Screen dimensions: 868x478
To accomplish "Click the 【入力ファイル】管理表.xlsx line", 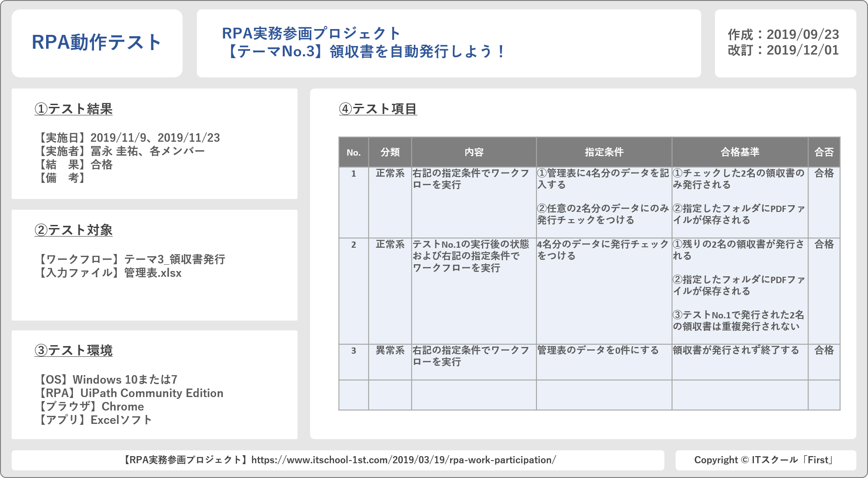I will pos(110,273).
